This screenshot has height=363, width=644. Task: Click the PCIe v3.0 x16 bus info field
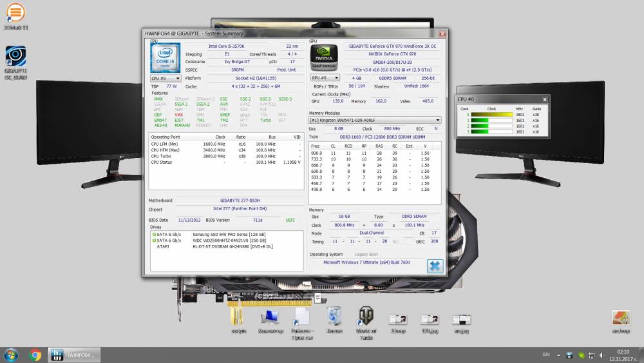[x=392, y=70]
